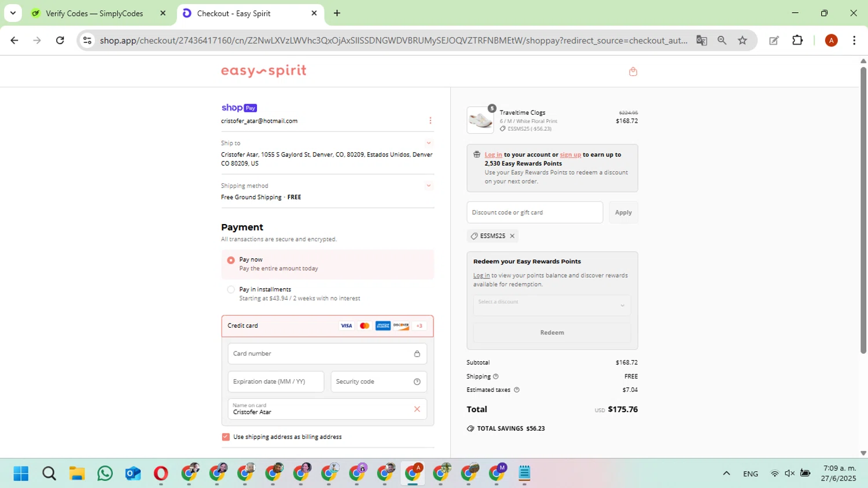The height and width of the screenshot is (488, 868).
Task: Click the easy spirit store logo
Action: point(264,71)
